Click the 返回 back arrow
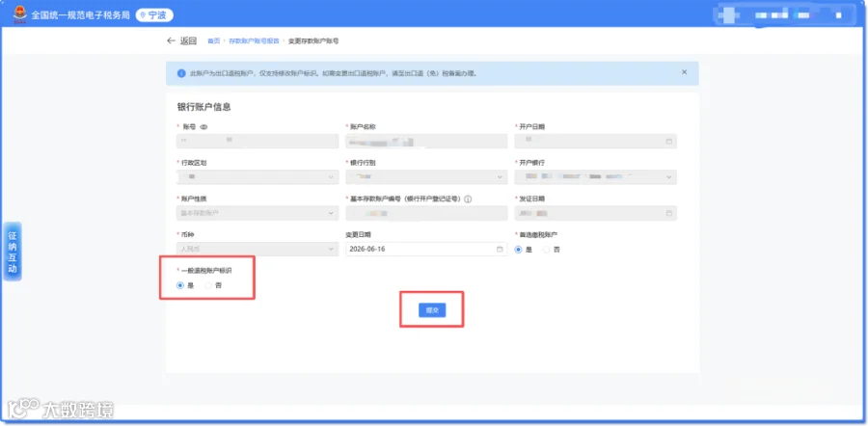This screenshot has height=426, width=868. tap(171, 40)
